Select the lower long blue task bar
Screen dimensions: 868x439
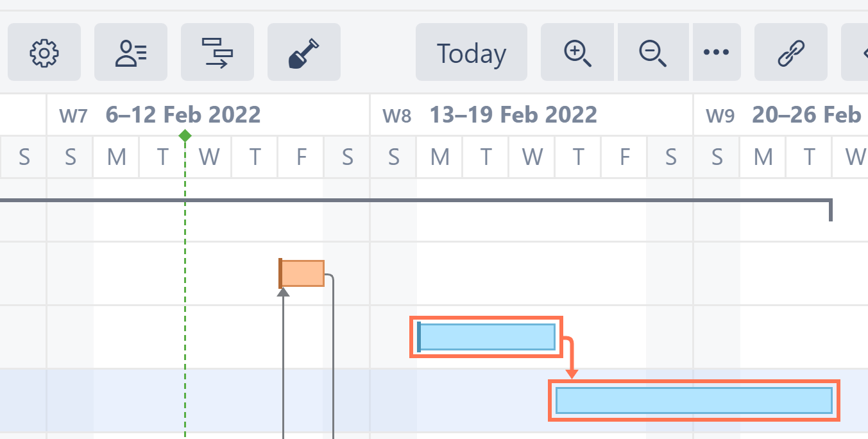[x=694, y=400]
